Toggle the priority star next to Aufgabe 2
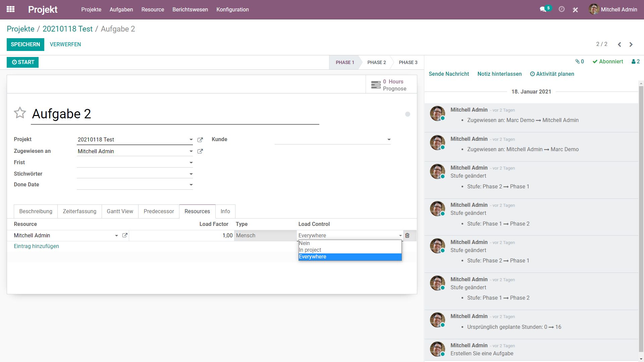Image resolution: width=644 pixels, height=362 pixels. pos(20,113)
